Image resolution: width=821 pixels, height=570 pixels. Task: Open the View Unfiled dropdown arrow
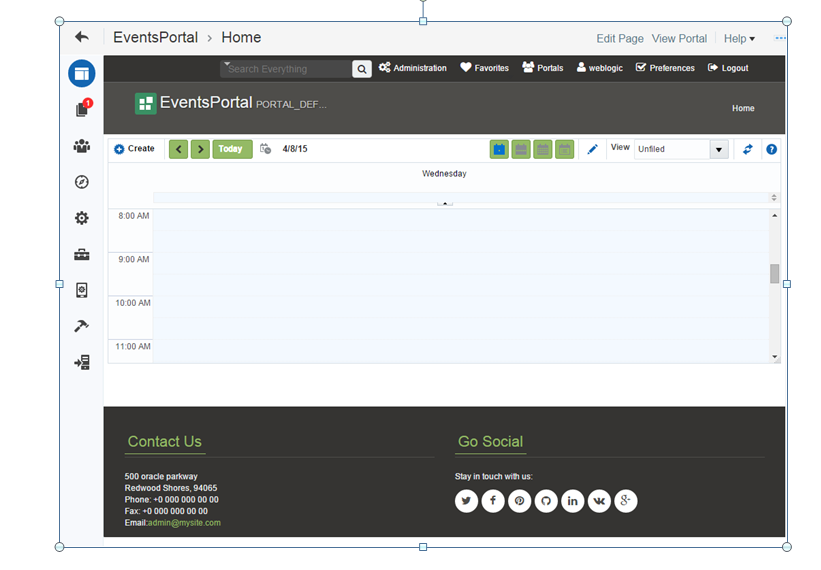(x=719, y=149)
